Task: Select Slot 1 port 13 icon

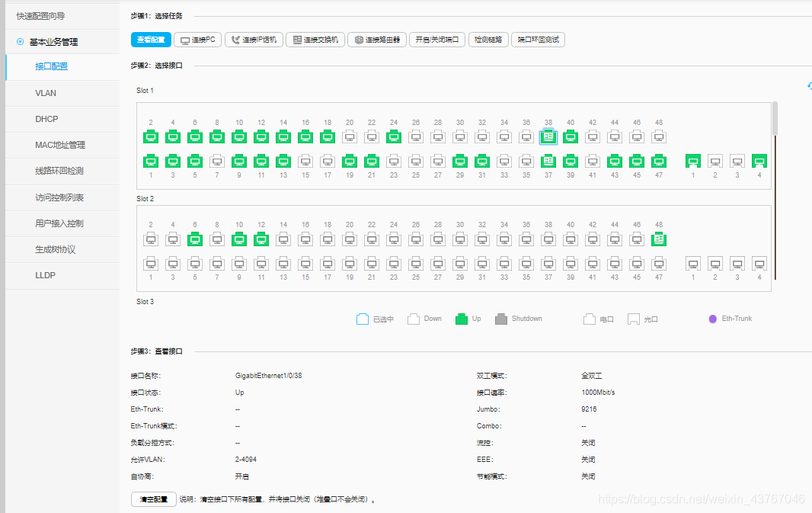Action: pyautogui.click(x=283, y=161)
